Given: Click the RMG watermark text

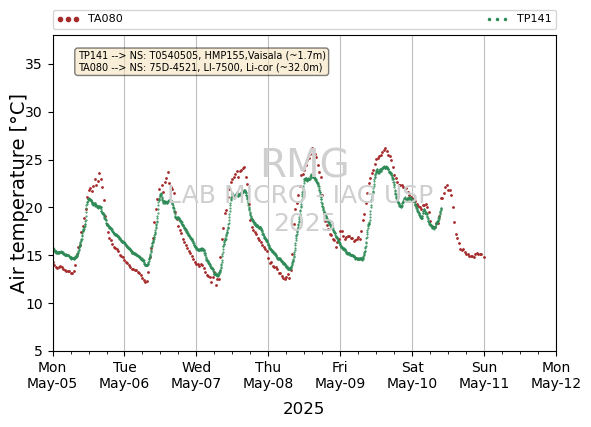Looking at the screenshot, I should pyautogui.click(x=305, y=163).
